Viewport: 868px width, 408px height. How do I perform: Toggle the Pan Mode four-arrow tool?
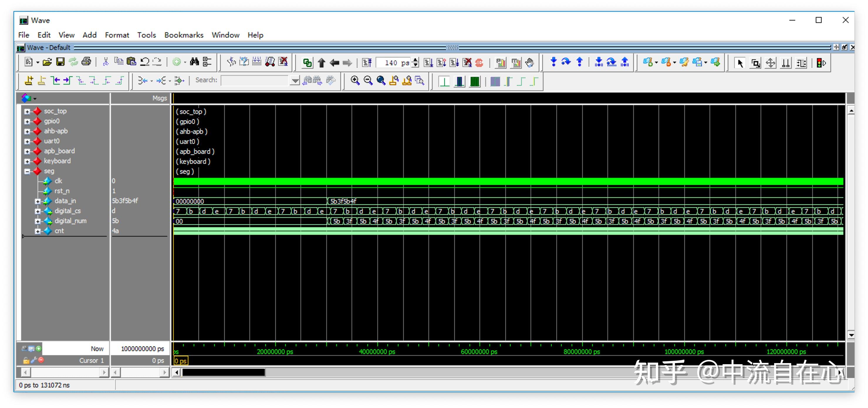tap(771, 63)
